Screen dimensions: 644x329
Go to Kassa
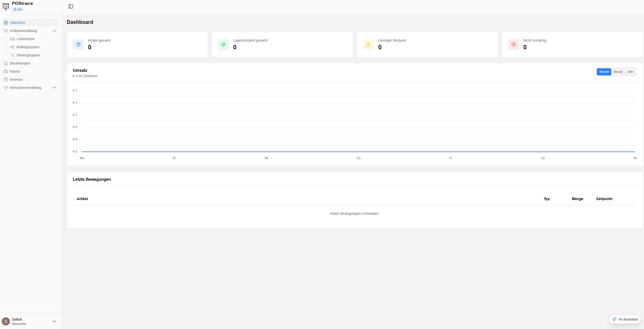[30, 71]
